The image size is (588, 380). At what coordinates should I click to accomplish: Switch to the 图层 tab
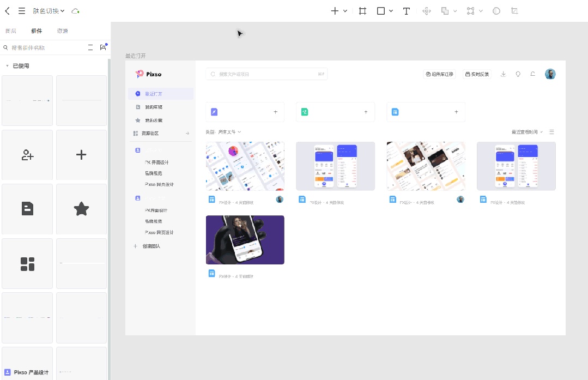click(x=11, y=31)
